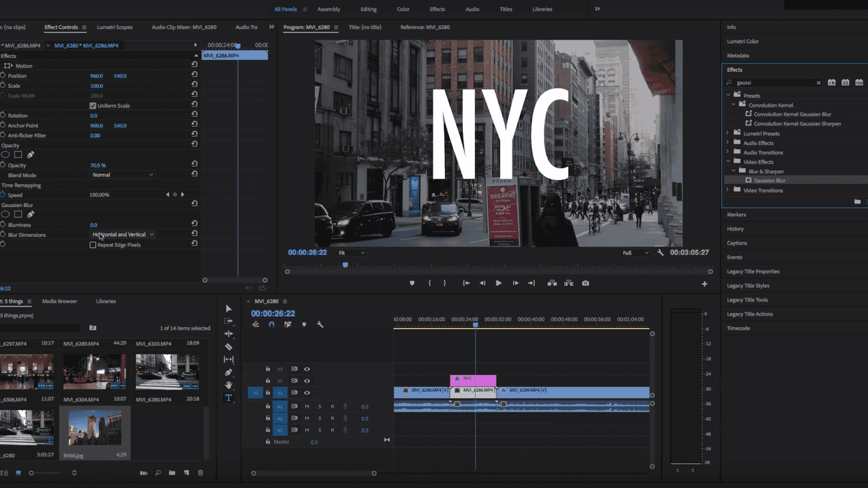The image size is (868, 488).
Task: Open zoom level Fit dropdown
Action: click(x=352, y=253)
